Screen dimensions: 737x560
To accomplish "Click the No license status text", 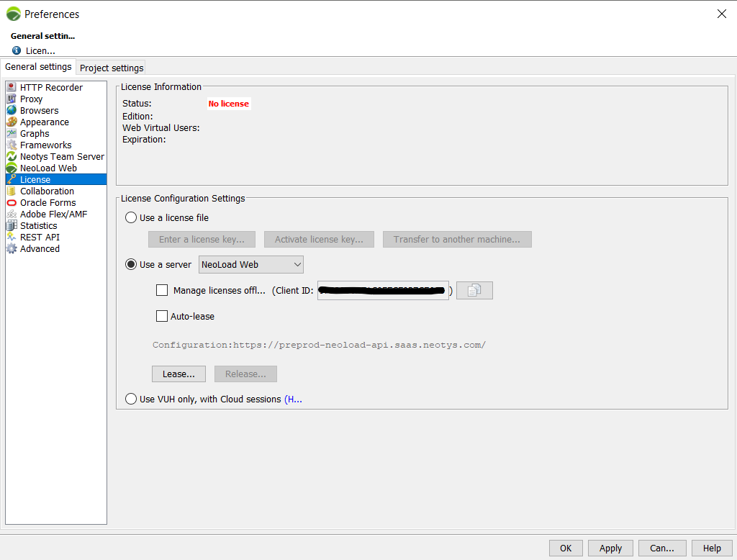I will click(228, 104).
